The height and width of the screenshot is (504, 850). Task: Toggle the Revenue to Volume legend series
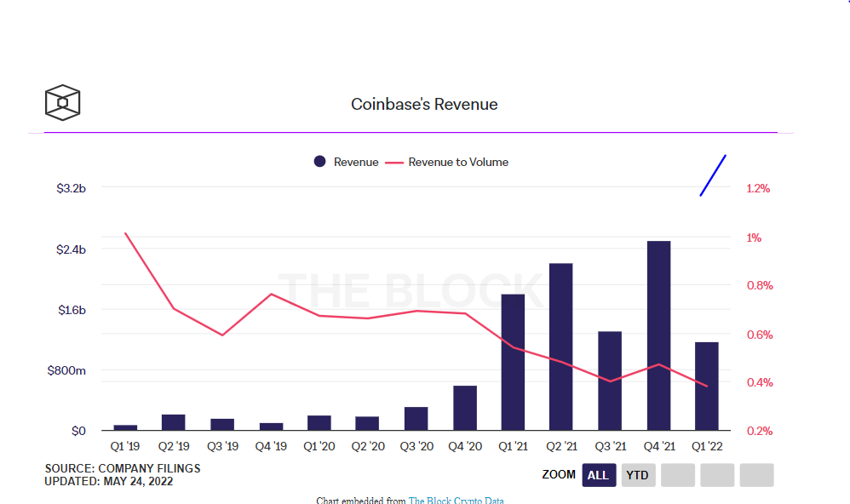[x=446, y=162]
